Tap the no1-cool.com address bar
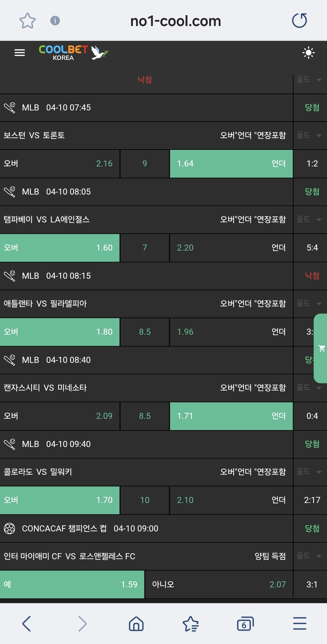The height and width of the screenshot is (644, 327). [x=175, y=21]
